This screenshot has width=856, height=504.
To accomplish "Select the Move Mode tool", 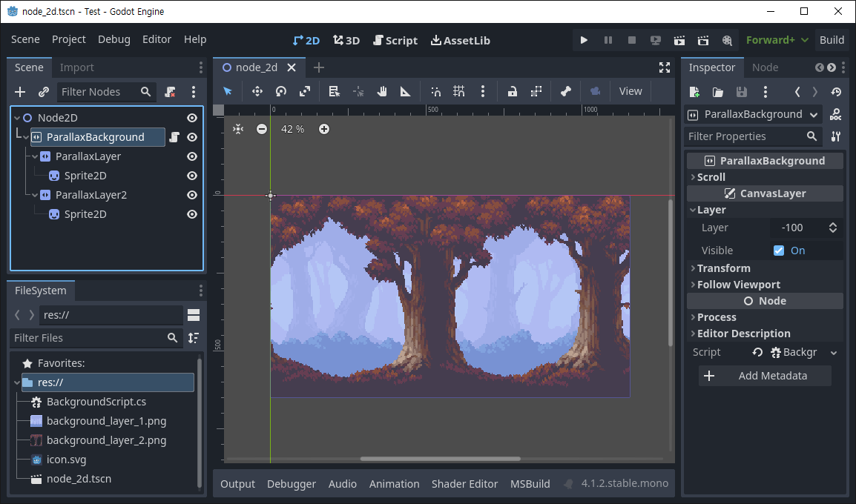I will 257,91.
